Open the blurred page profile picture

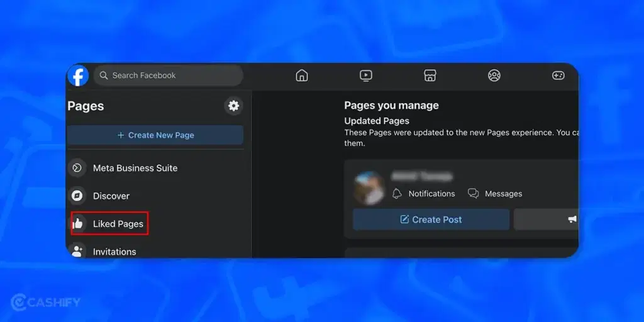pyautogui.click(x=369, y=188)
